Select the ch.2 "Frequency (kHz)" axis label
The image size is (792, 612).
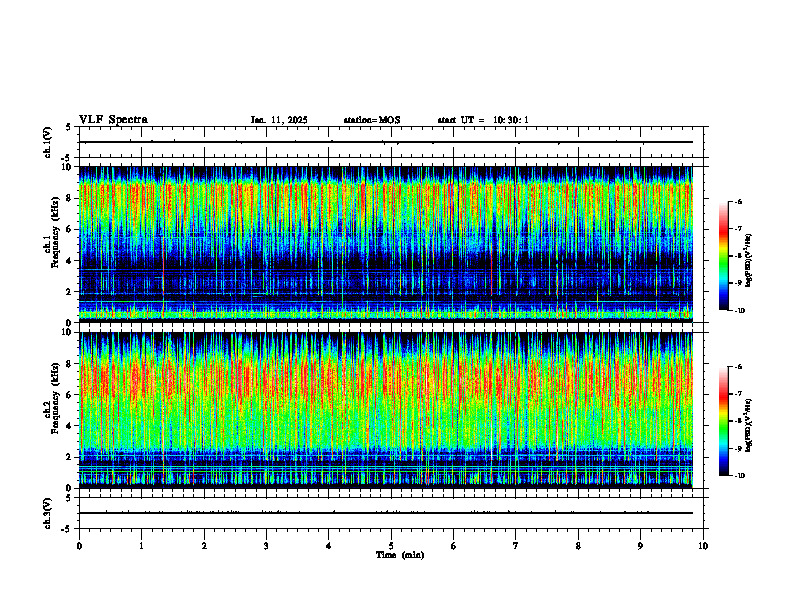pyautogui.click(x=54, y=397)
